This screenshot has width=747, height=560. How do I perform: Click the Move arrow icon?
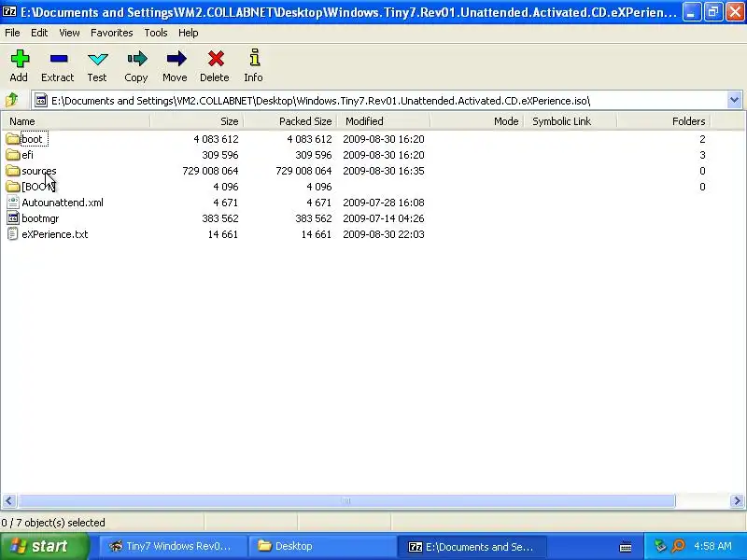point(176,59)
